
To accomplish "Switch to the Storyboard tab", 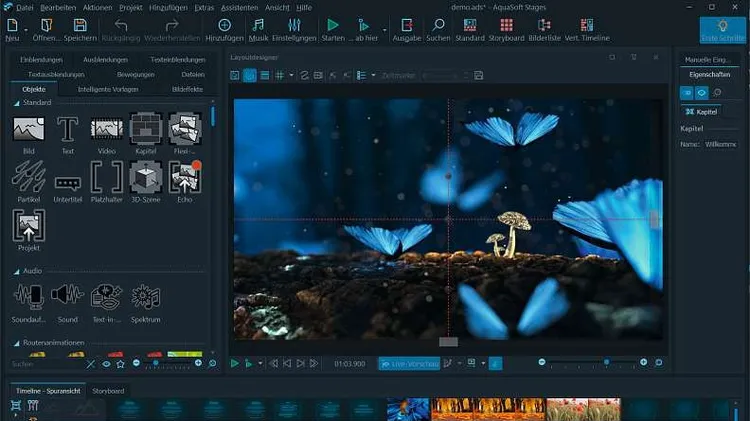I will click(108, 390).
